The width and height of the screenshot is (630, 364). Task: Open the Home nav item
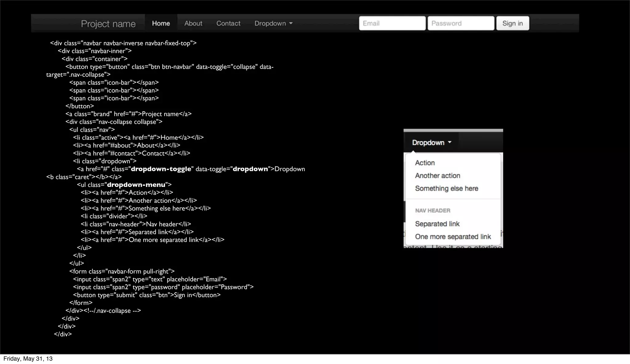[x=161, y=23]
